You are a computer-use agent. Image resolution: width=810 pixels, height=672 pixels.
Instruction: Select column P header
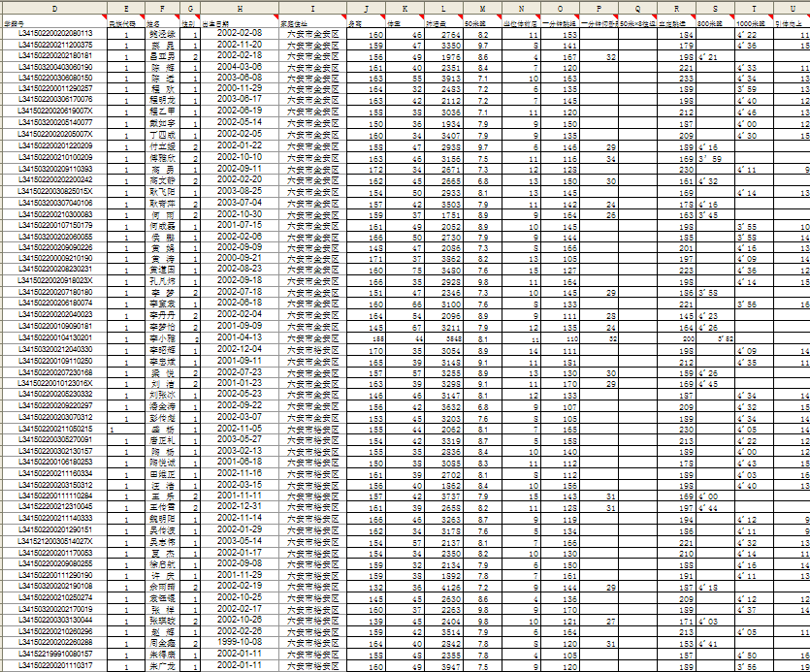[x=599, y=9]
